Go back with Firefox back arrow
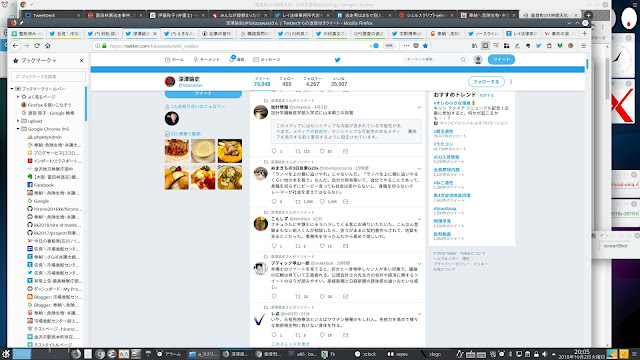The height and width of the screenshot is (360, 640). coord(16,46)
